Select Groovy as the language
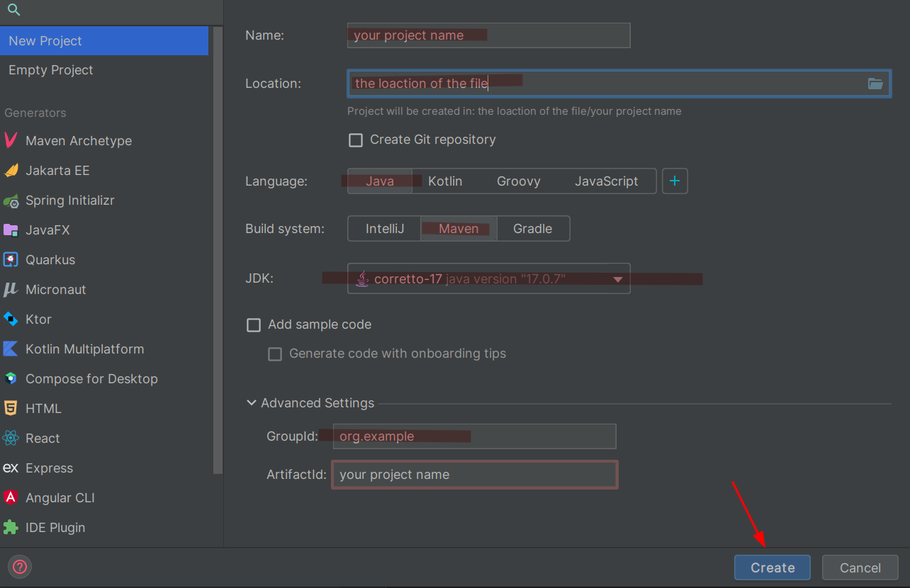The image size is (910, 588). tap(519, 181)
